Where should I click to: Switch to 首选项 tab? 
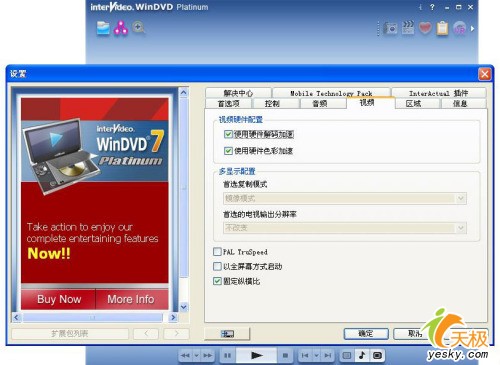[229, 104]
